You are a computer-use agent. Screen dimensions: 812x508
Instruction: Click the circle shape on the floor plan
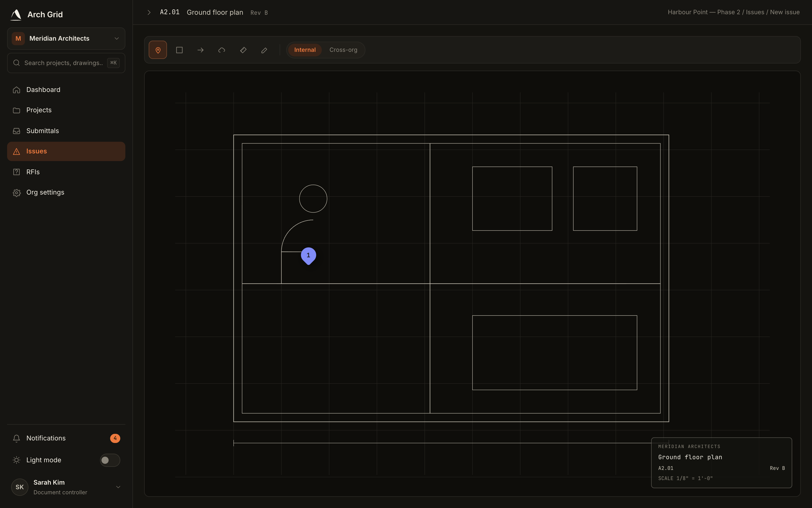pos(313,199)
